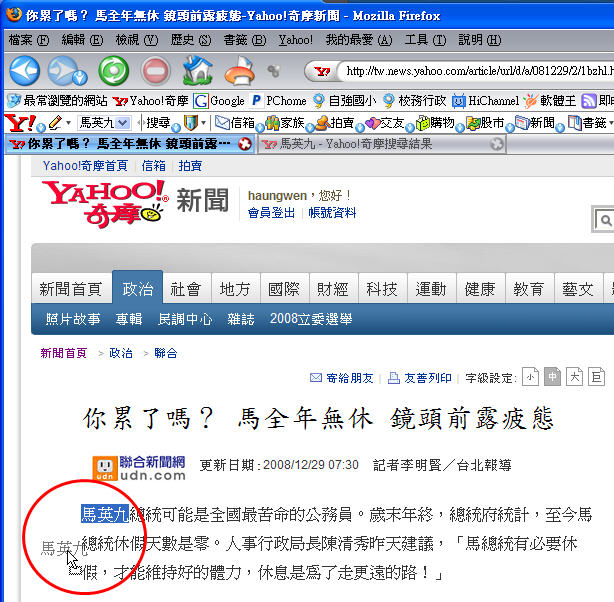Open the Home page house icon
This screenshot has height=602, width=614.
pyautogui.click(x=198, y=71)
